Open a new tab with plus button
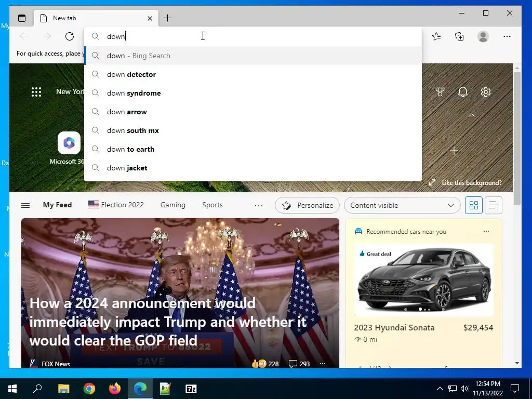 pos(168,18)
